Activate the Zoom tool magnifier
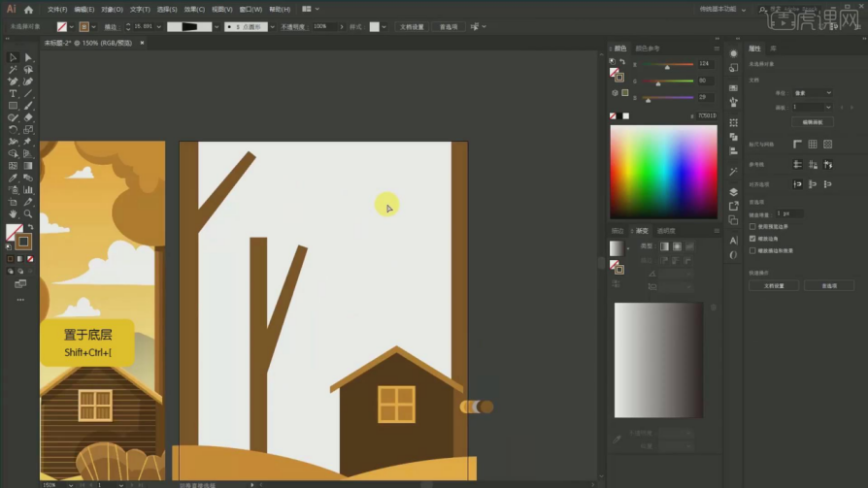The width and height of the screenshot is (868, 488). tap(28, 213)
